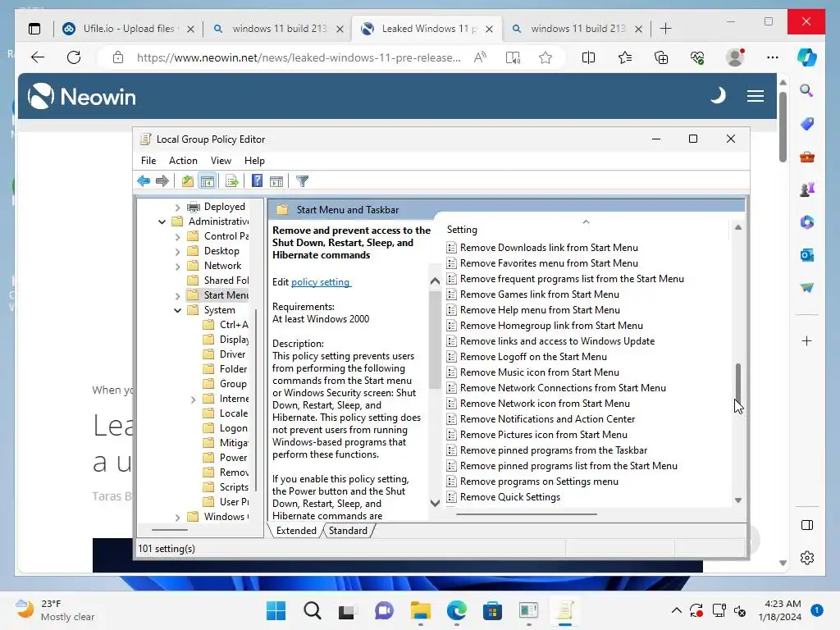Click the policy setting link
Viewport: 840px width, 630px height.
321,282
